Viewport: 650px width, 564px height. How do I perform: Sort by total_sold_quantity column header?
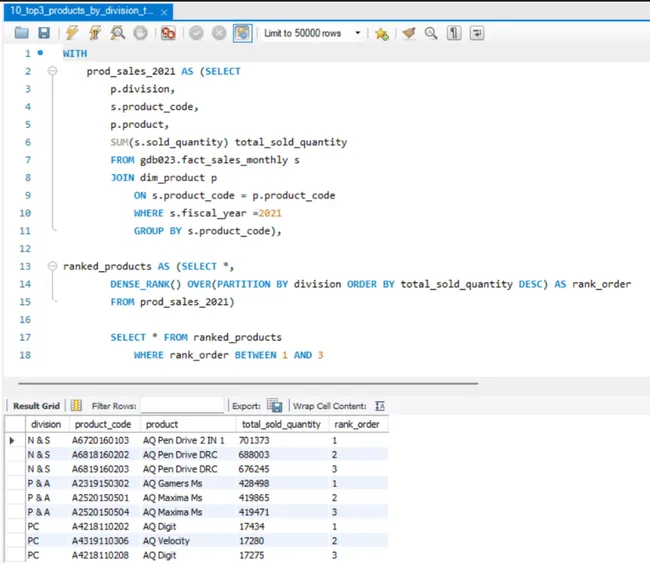(281, 424)
